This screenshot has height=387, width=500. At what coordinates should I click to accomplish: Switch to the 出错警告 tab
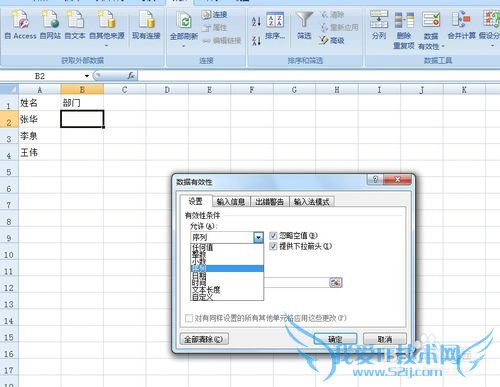point(269,202)
